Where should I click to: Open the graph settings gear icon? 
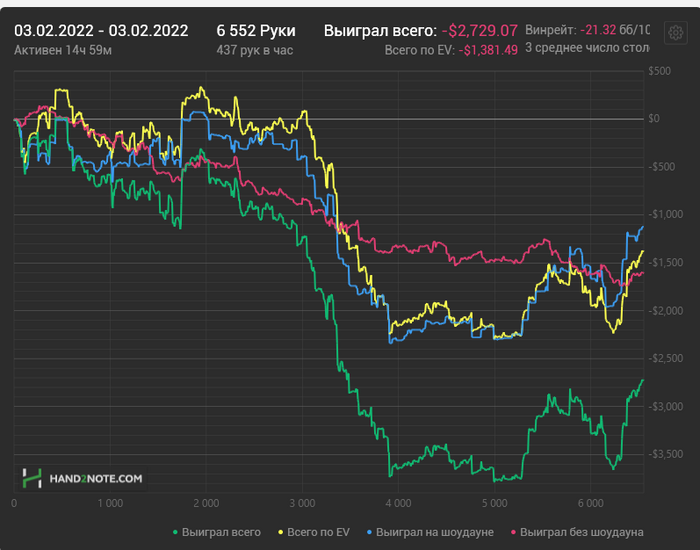point(675,33)
